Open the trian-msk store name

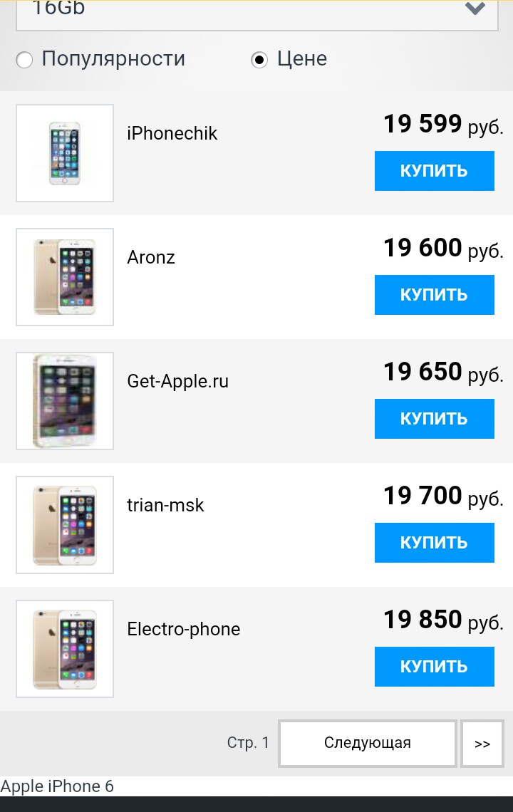(x=165, y=505)
